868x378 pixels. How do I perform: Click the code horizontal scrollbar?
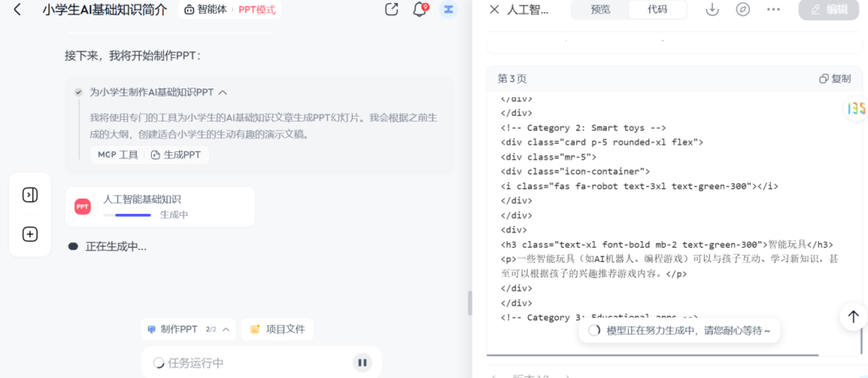pos(652,355)
